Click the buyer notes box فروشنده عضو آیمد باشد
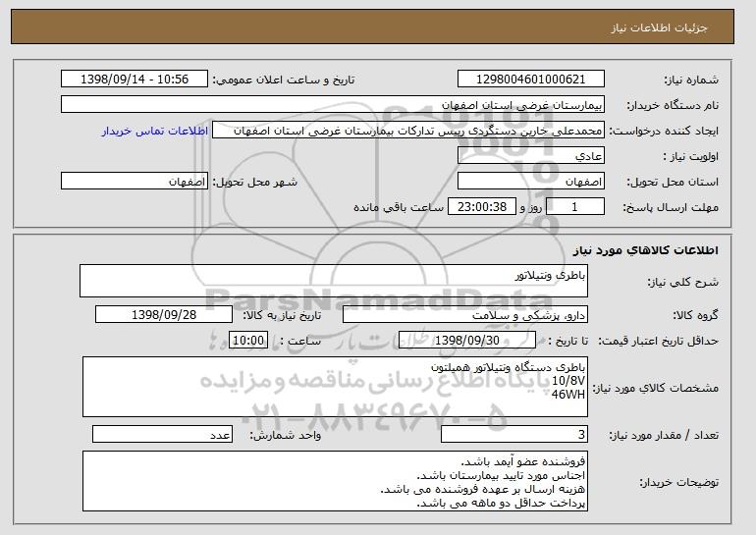The image size is (756, 535). tap(335, 481)
